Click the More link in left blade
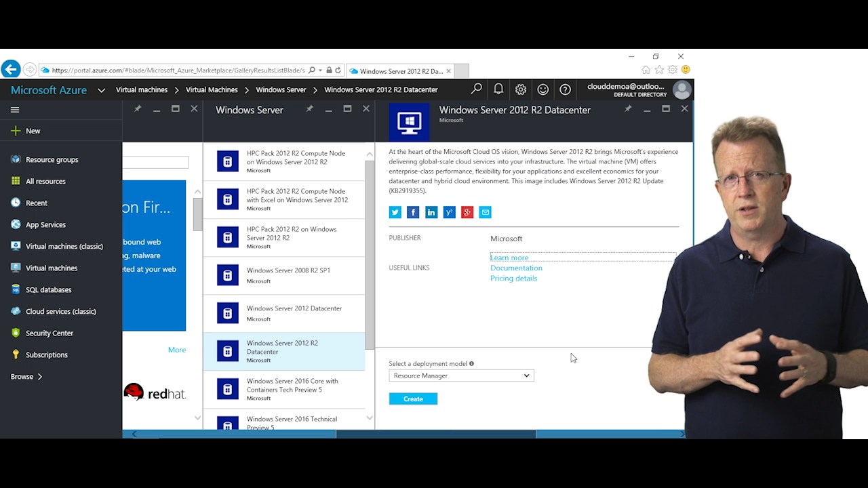Image resolution: width=868 pixels, height=488 pixels. pos(177,350)
